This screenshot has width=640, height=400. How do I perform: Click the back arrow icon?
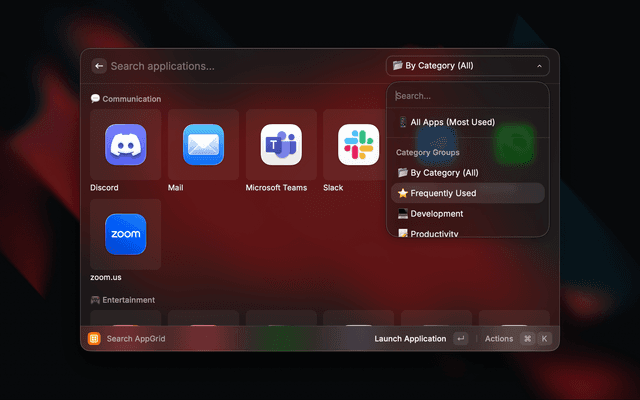pos(99,66)
